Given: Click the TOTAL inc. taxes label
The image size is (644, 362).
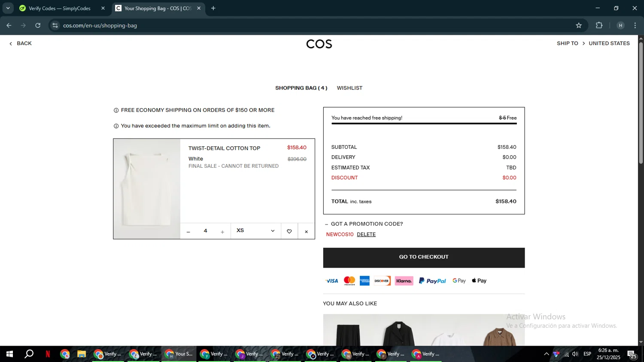Looking at the screenshot, I should point(351,202).
